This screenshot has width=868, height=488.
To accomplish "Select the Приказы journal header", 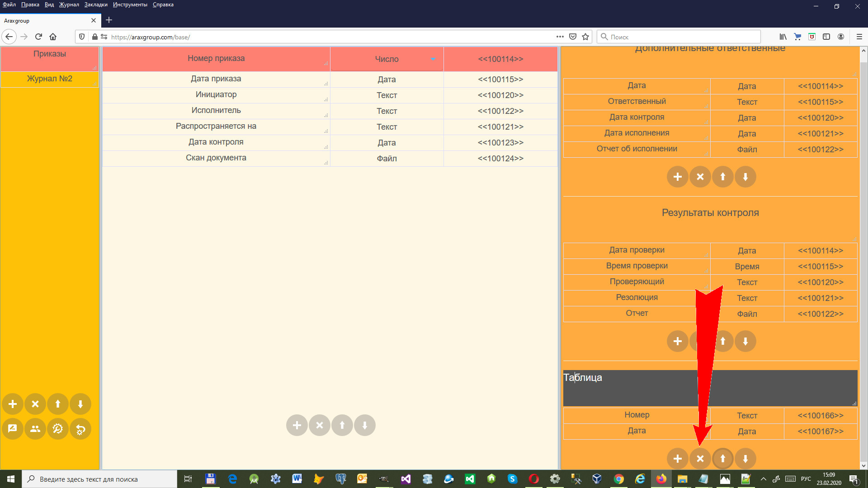I will tap(49, 54).
